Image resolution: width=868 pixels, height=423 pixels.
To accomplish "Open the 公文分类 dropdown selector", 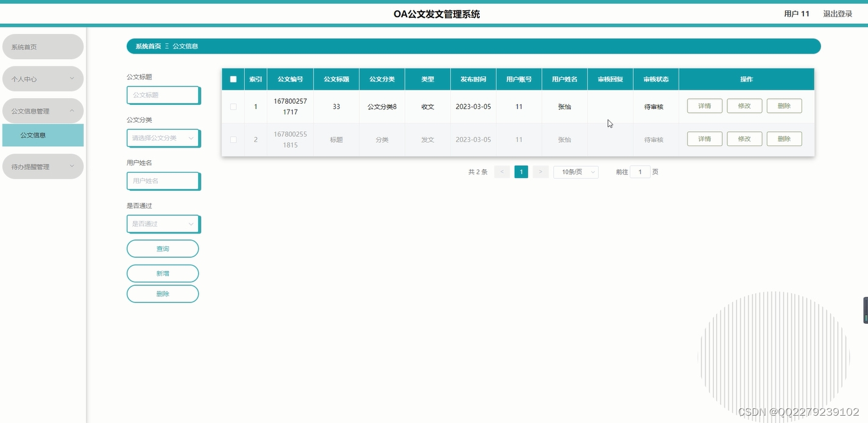I will [163, 138].
